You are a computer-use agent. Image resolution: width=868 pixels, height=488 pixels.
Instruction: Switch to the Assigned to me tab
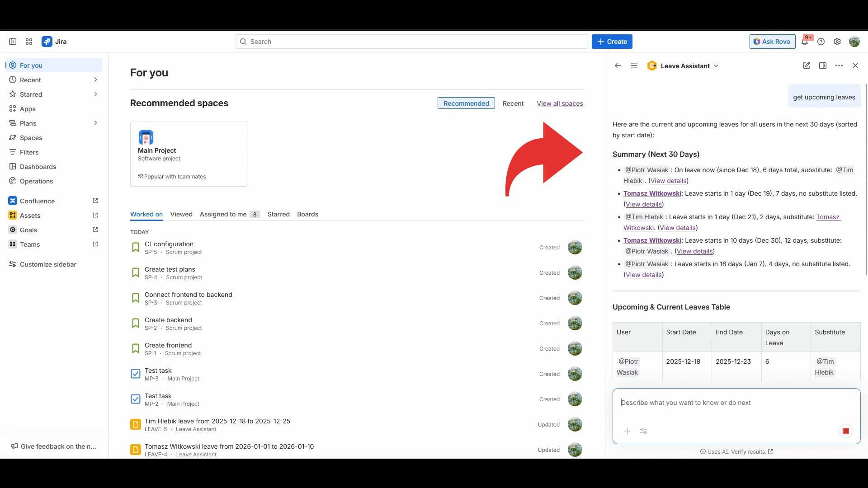223,214
